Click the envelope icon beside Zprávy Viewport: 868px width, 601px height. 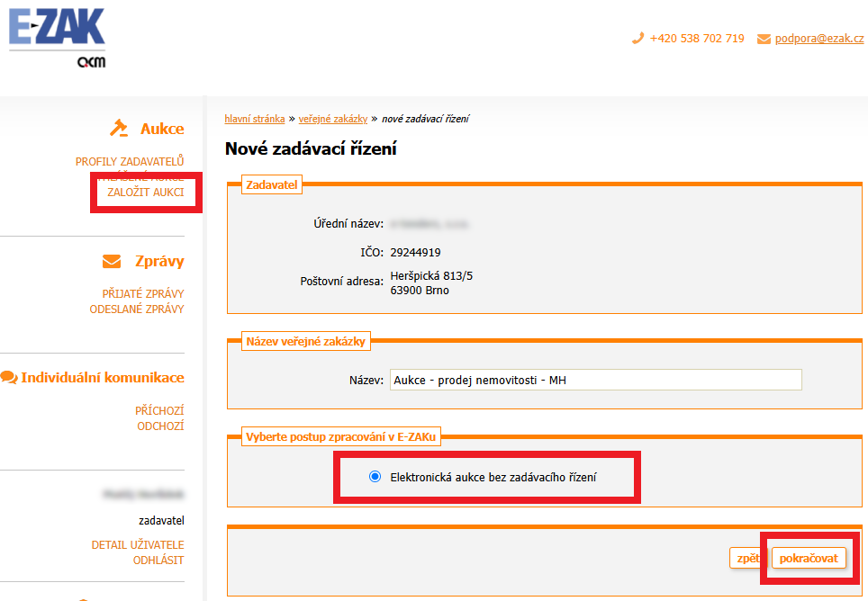[x=112, y=262]
